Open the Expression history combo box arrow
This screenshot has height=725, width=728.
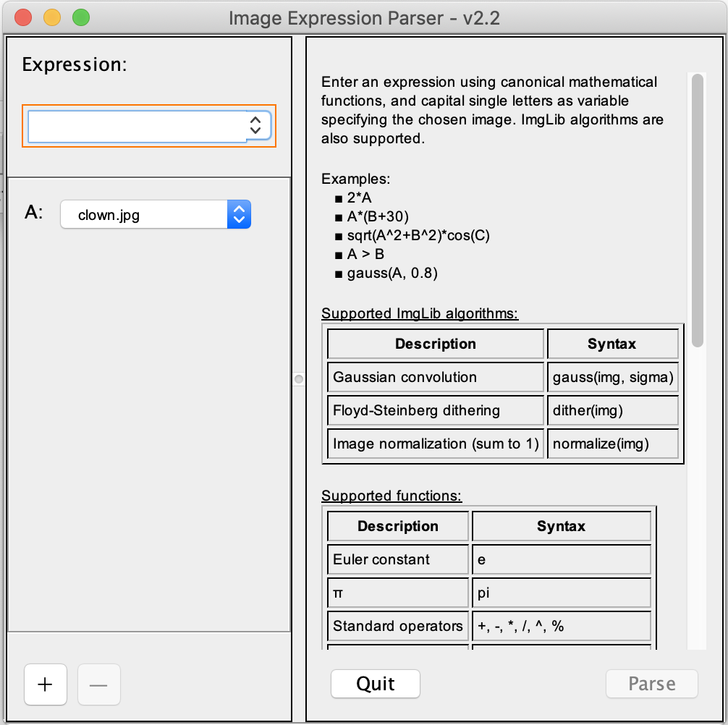point(255,125)
